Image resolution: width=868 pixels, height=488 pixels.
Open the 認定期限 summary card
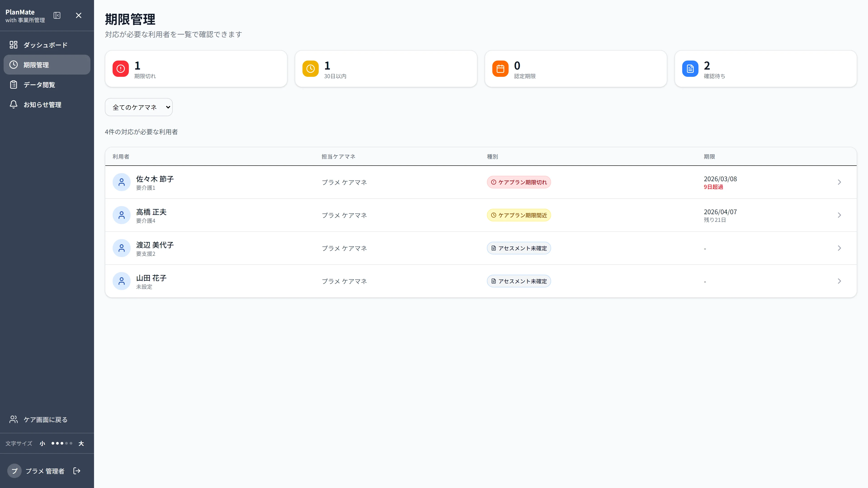pyautogui.click(x=576, y=69)
